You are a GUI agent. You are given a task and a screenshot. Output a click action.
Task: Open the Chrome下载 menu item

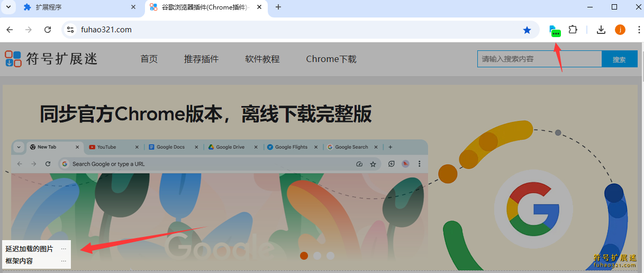(331, 59)
